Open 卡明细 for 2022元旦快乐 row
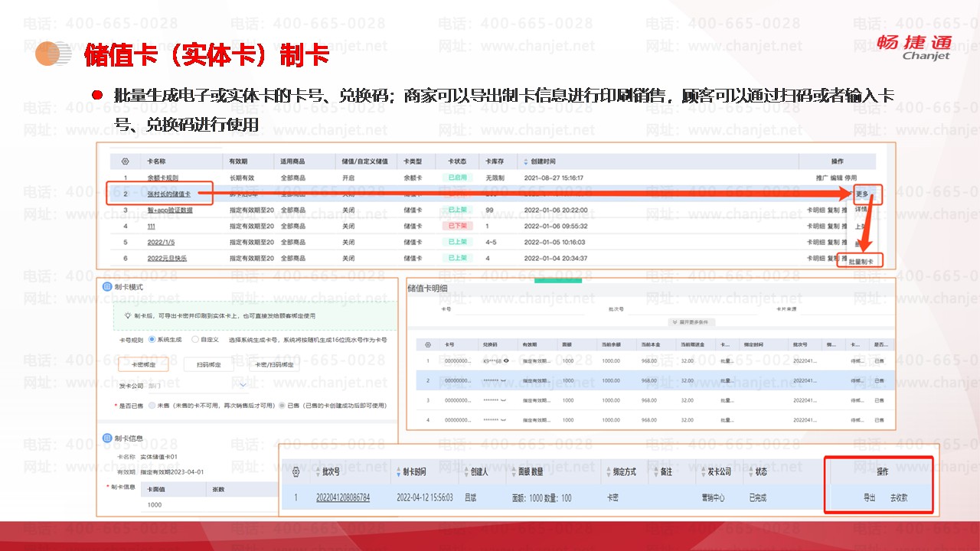Viewport: 980px width, 551px height. click(x=816, y=258)
